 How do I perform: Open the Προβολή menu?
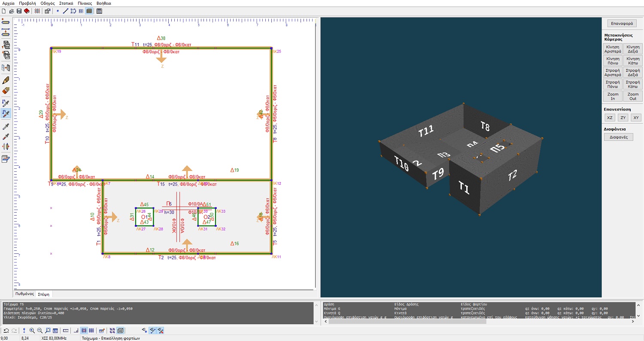click(27, 3)
